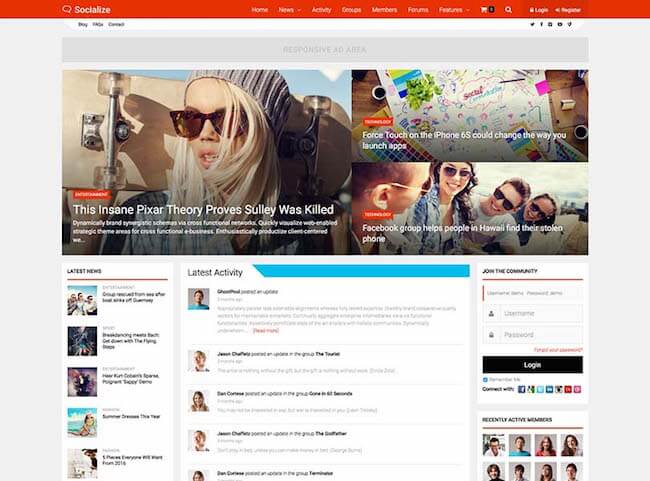650x481 pixels.
Task: Click the black Login button
Action: 532,365
